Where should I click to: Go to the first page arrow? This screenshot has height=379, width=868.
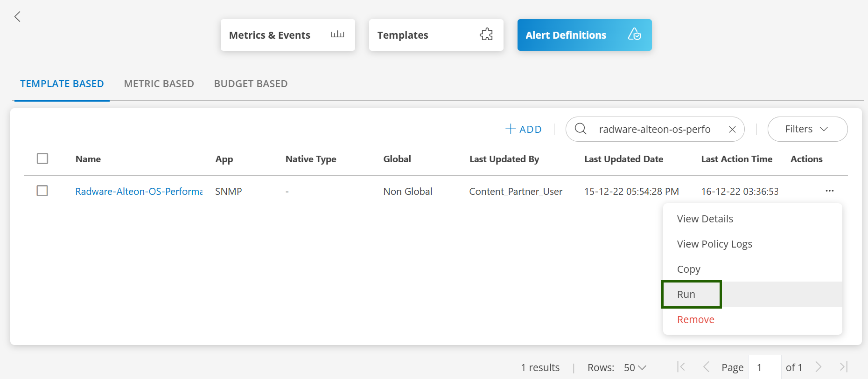click(681, 367)
